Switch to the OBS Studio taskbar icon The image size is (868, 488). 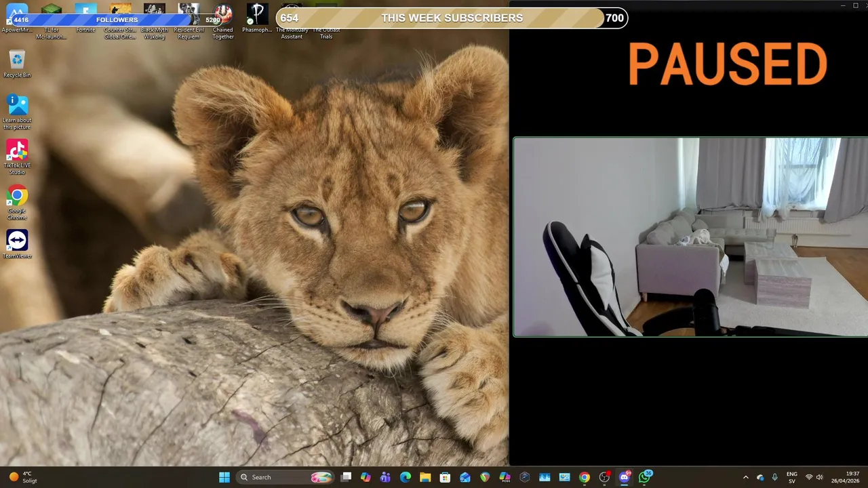point(604,477)
